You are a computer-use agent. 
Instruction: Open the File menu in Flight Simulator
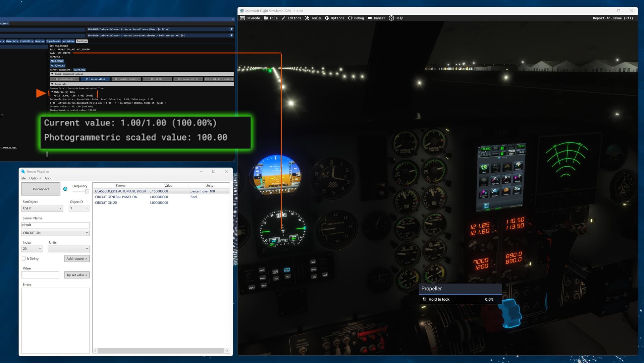coord(271,18)
